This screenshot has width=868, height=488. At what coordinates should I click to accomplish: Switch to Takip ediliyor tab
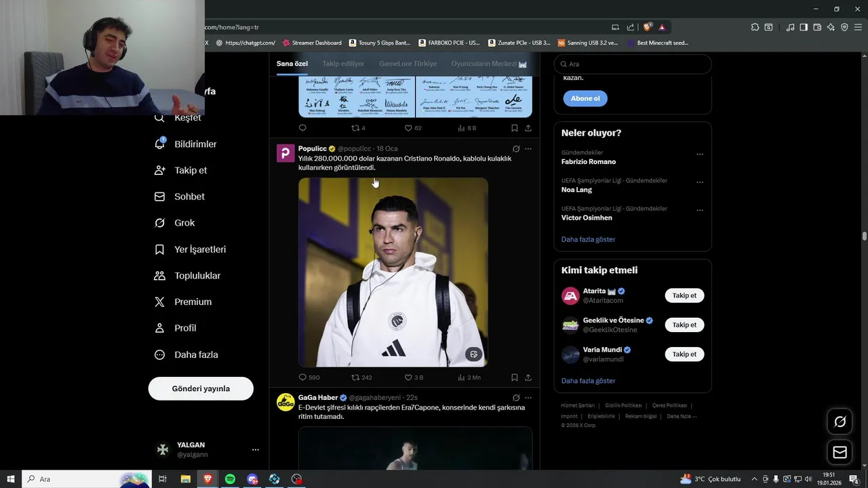click(343, 64)
